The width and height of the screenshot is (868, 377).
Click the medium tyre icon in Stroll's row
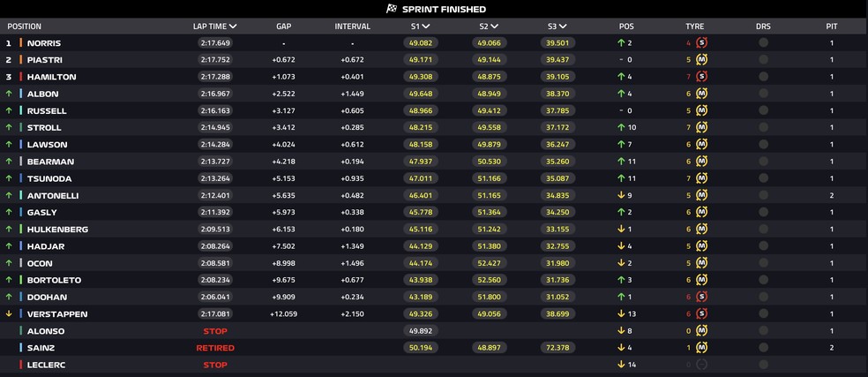(x=702, y=127)
